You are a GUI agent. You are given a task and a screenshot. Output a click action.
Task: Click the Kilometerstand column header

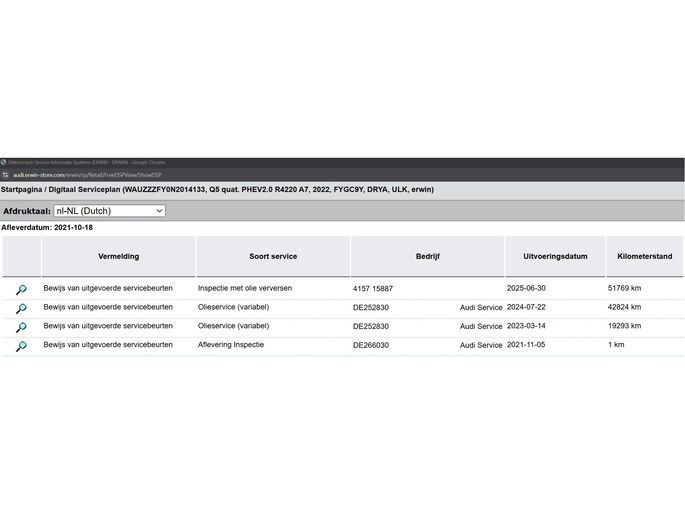(644, 257)
